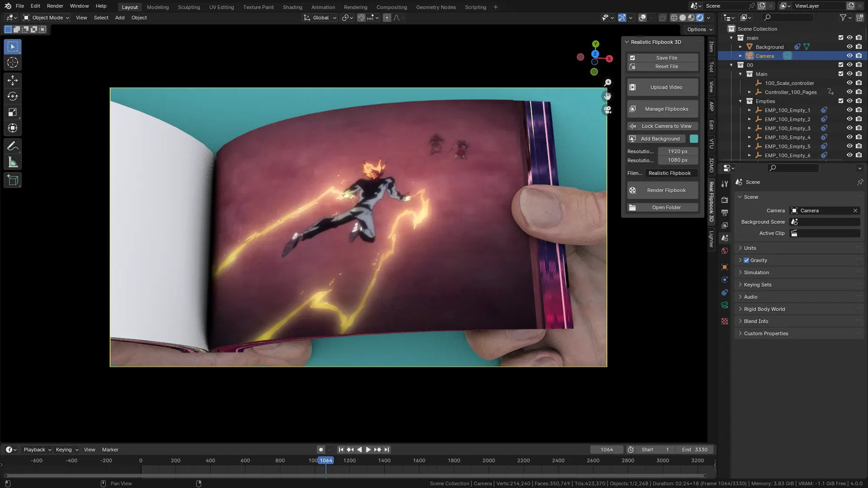
Task: Hide the Background object in viewport
Action: (849, 47)
